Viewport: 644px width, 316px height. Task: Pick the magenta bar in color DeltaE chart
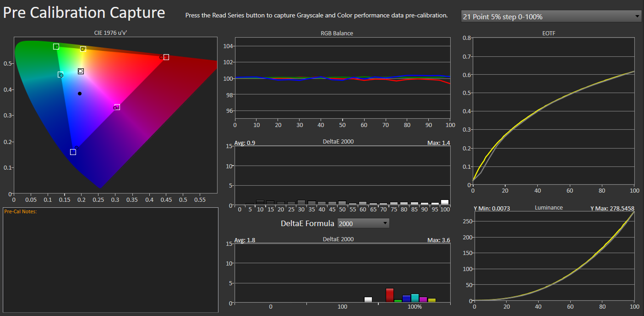(x=423, y=299)
